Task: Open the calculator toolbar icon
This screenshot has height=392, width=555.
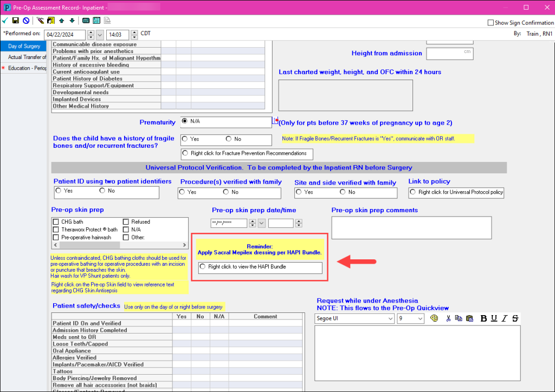Action: click(86, 20)
